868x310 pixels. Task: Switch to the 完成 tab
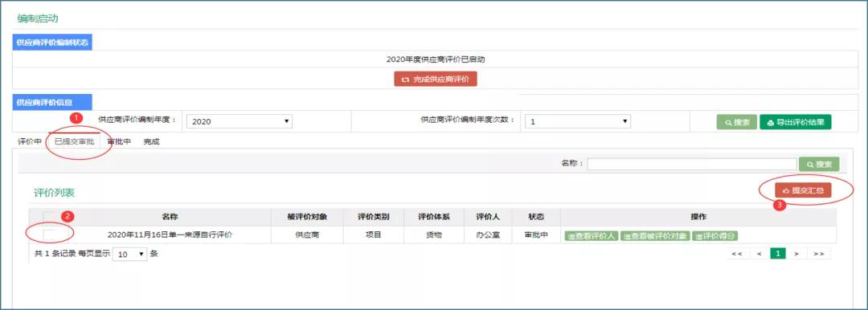tap(151, 141)
